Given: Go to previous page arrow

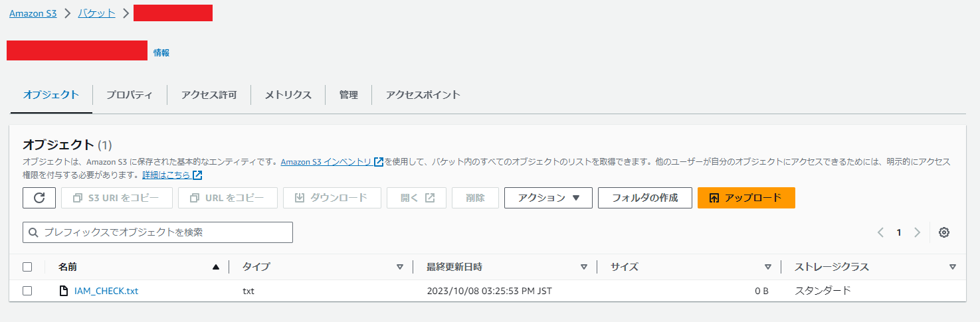Looking at the screenshot, I should 880,232.
